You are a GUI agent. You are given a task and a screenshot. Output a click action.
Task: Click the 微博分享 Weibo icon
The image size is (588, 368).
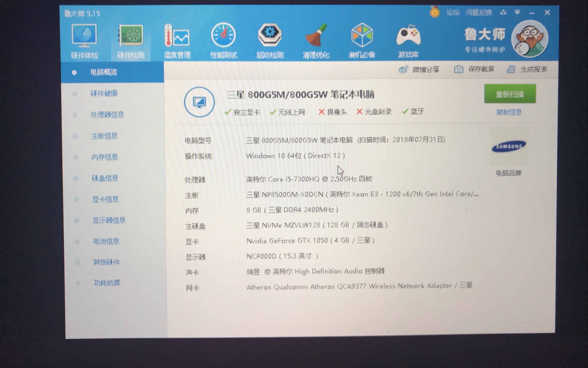coord(403,69)
